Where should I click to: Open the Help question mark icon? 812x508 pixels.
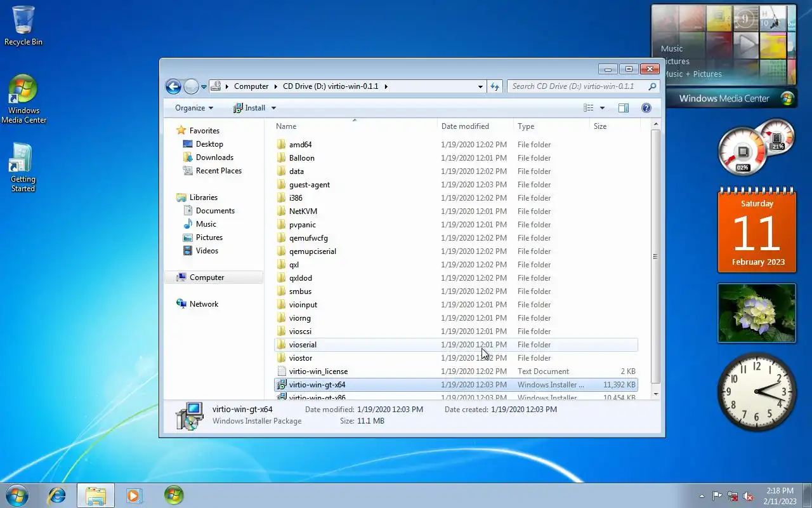tap(646, 108)
